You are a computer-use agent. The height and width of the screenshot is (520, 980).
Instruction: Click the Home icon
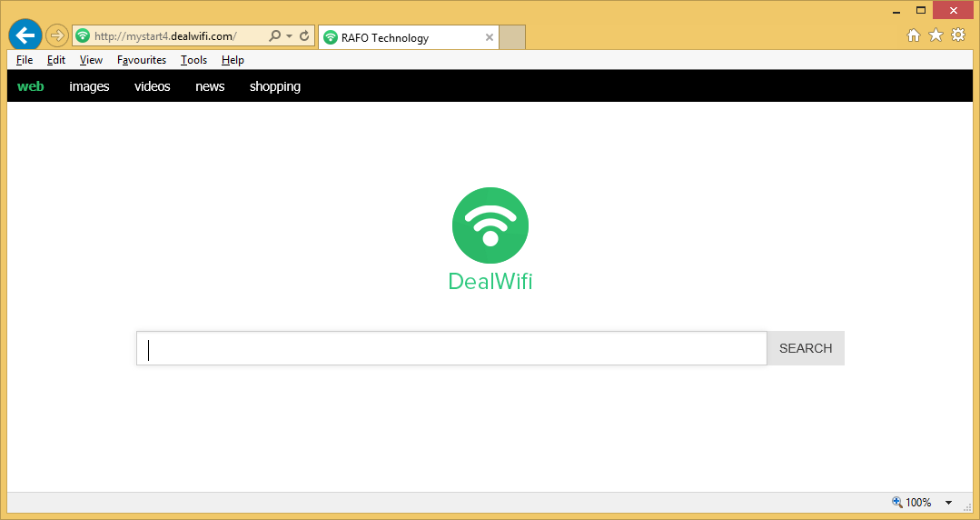click(x=914, y=35)
